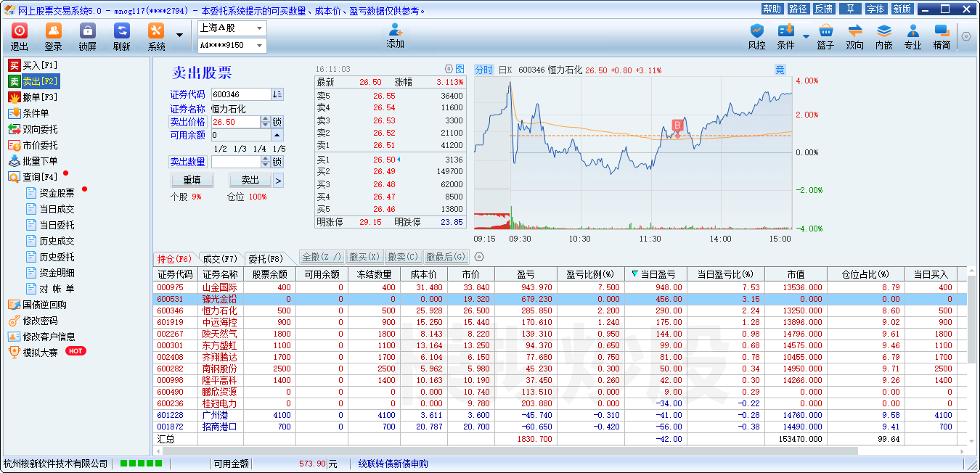Switch to 精简 compact mode icon
980x473 pixels.
942,36
